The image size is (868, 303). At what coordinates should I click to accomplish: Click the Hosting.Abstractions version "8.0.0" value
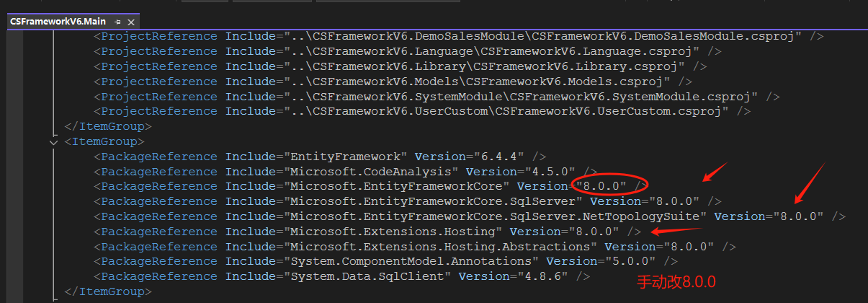[689, 247]
